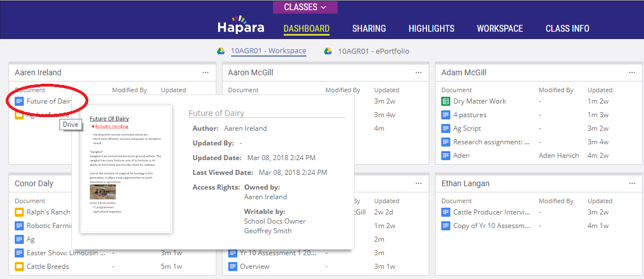Viewport: 644px width, 279px height.
Task: Open Aaren Ireland card options menu
Action: point(206,72)
